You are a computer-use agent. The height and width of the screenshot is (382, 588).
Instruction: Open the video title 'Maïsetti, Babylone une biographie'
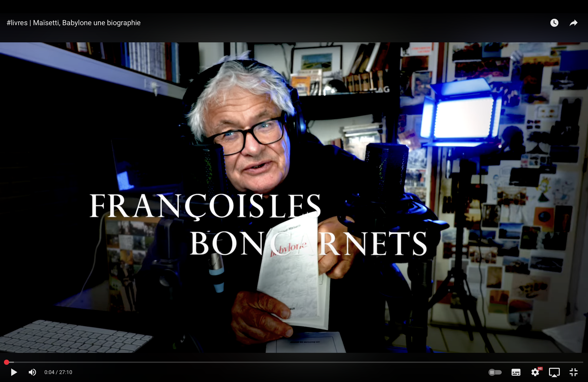pyautogui.click(x=86, y=23)
